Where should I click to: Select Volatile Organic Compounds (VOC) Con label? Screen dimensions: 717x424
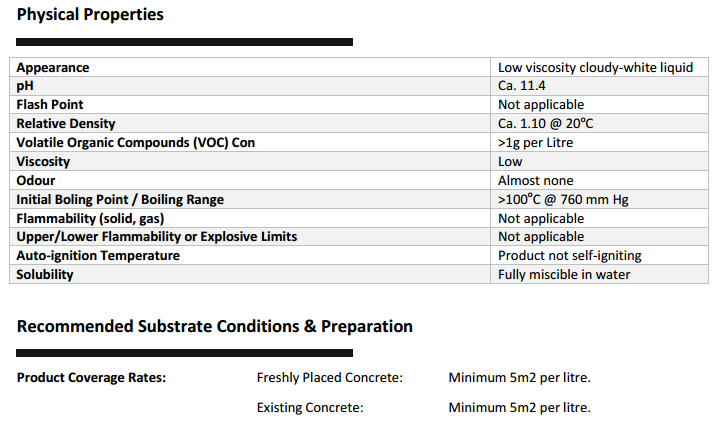[136, 143]
